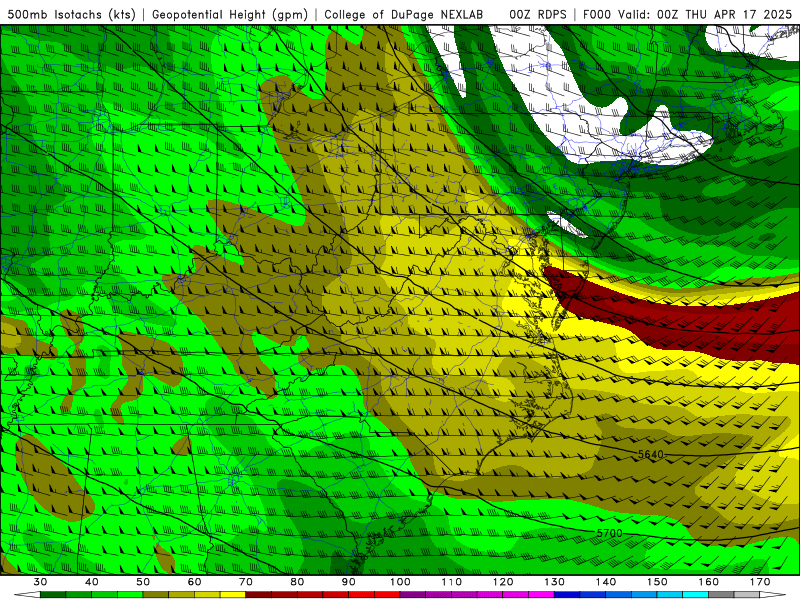Click 'F000 Valid: 00Z THU APR 17 2025'

(x=687, y=15)
